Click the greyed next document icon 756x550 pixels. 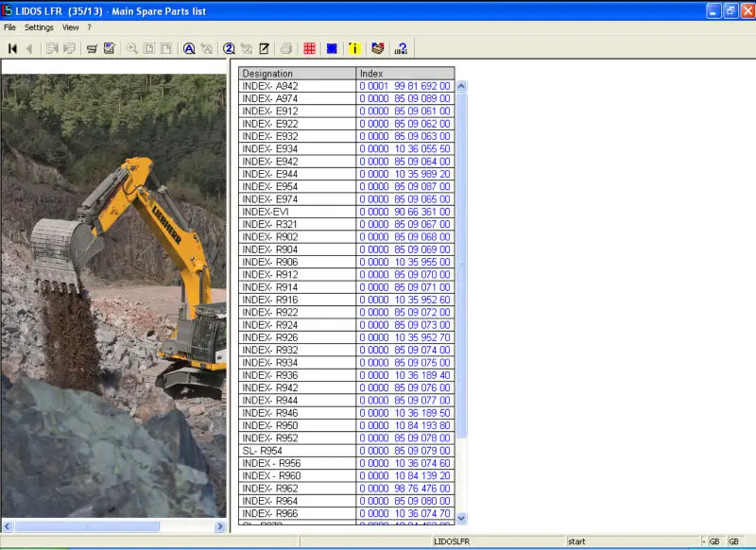click(x=69, y=48)
